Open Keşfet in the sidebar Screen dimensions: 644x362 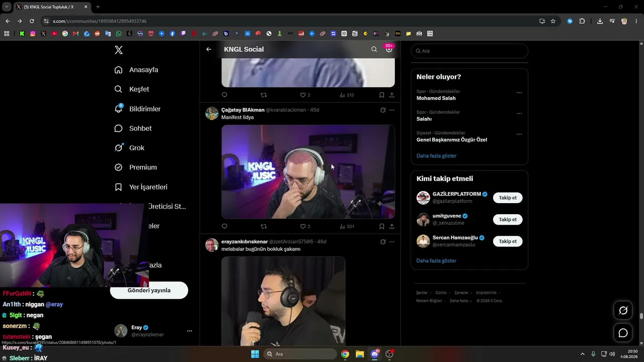point(132,89)
